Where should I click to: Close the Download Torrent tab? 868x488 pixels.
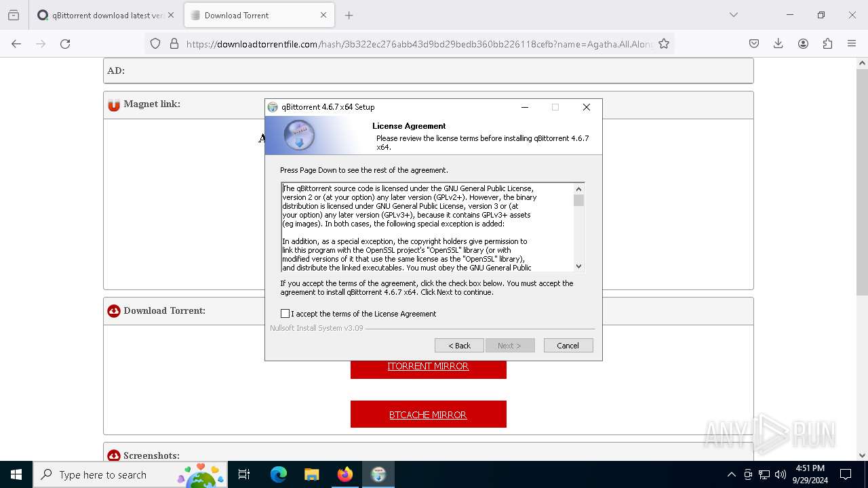tap(323, 15)
